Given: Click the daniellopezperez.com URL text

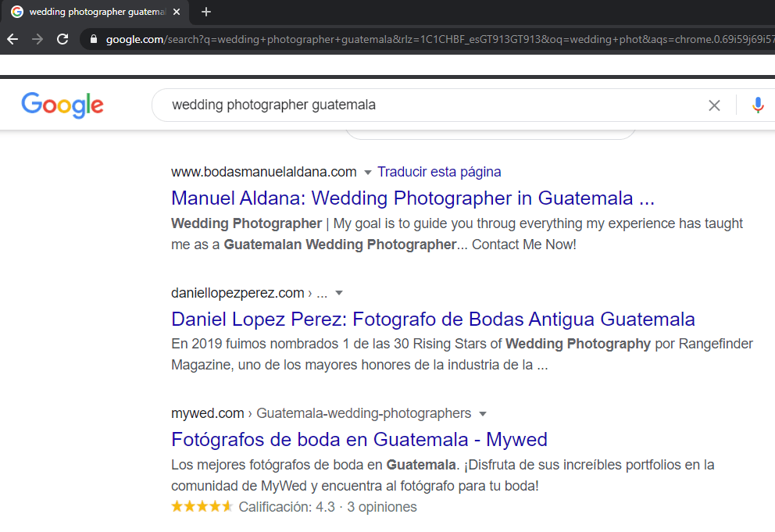Looking at the screenshot, I should click(237, 293).
